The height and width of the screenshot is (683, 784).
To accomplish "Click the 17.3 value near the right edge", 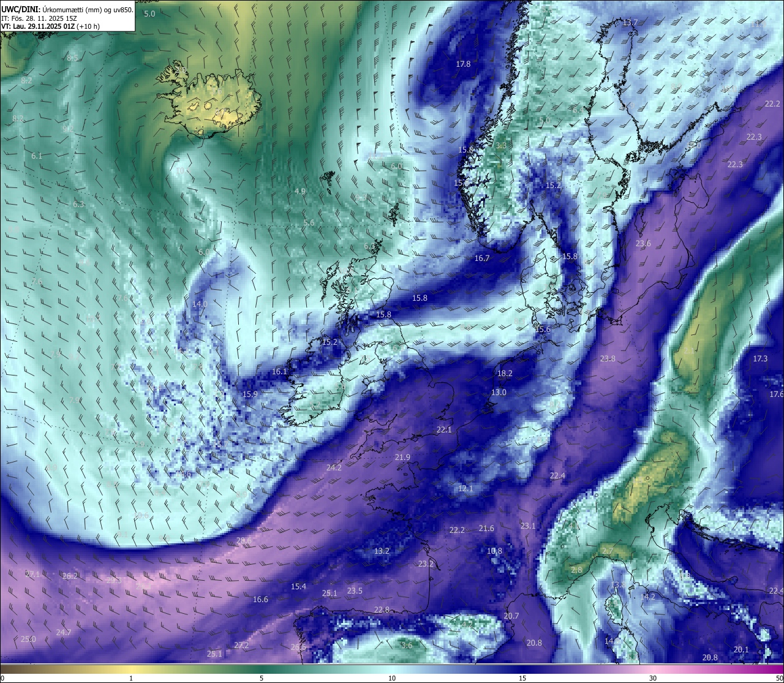I will point(759,359).
